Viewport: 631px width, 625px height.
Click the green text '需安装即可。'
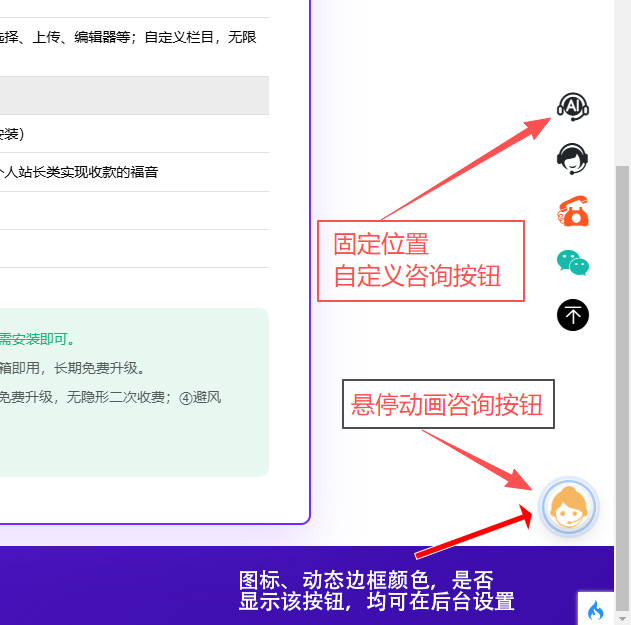pyautogui.click(x=37, y=339)
